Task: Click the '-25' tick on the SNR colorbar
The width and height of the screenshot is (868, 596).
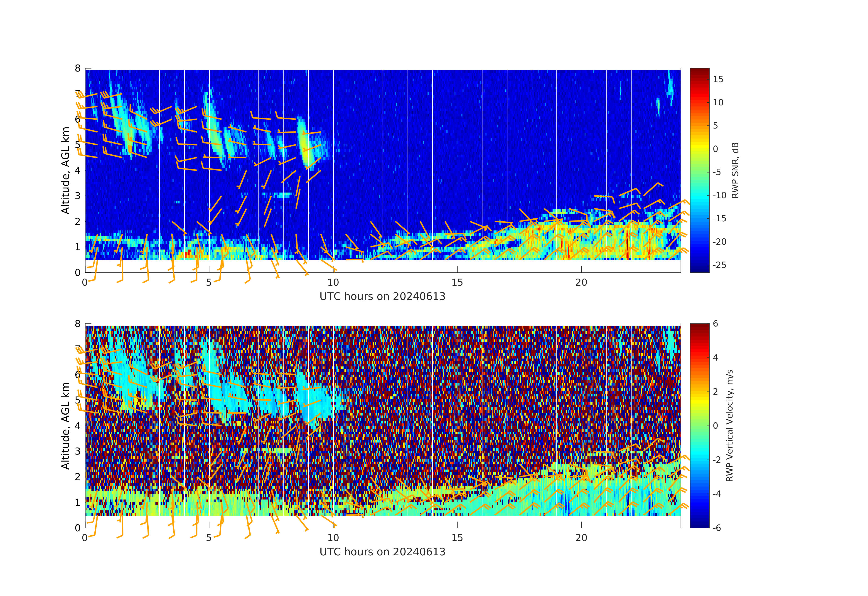Action: 719,265
